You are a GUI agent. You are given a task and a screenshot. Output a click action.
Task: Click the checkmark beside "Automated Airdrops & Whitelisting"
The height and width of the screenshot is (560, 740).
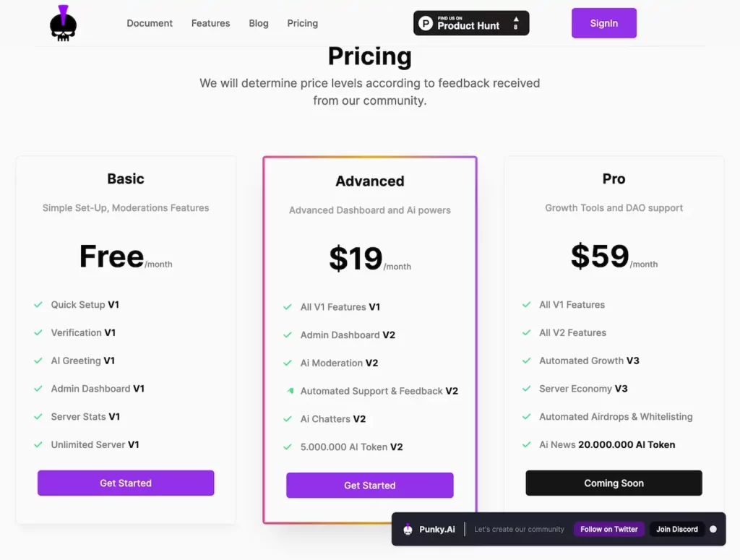527,416
